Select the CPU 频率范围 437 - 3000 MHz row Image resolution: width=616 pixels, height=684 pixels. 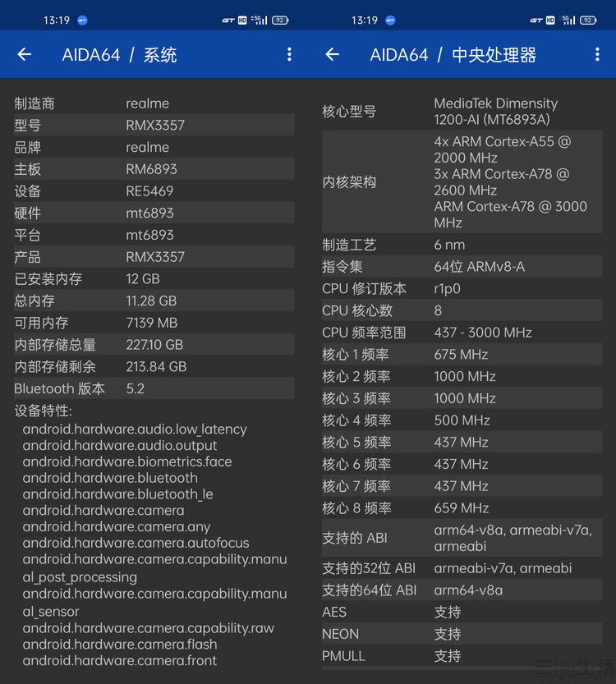point(462,333)
